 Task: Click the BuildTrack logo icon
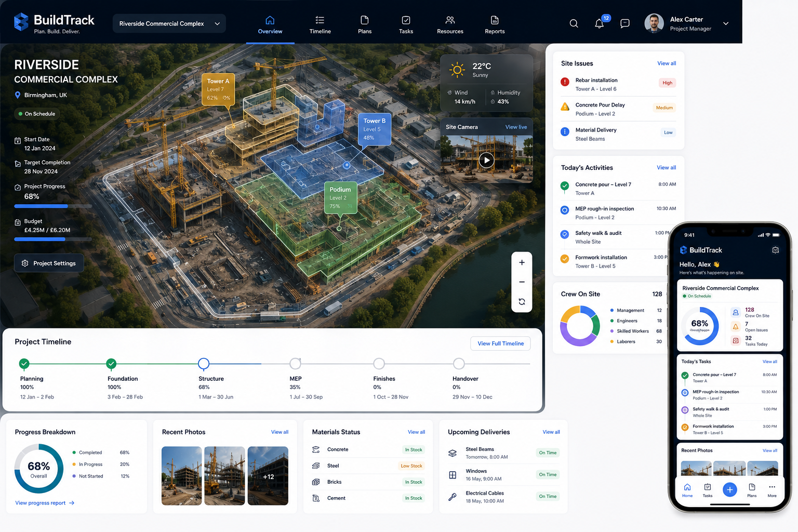coord(21,22)
